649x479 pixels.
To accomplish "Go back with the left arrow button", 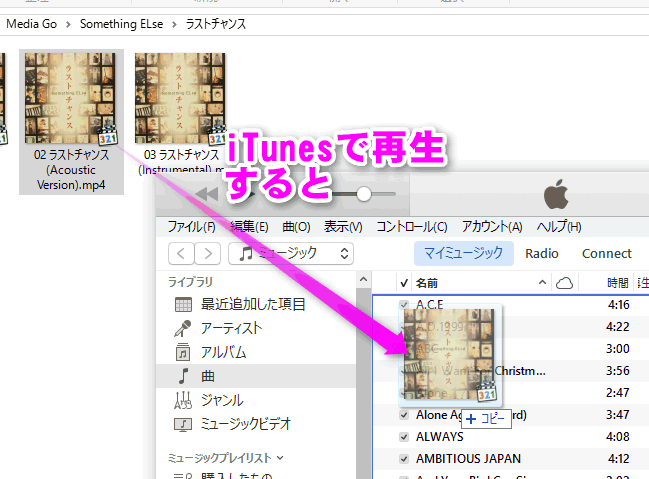I will pos(181,254).
